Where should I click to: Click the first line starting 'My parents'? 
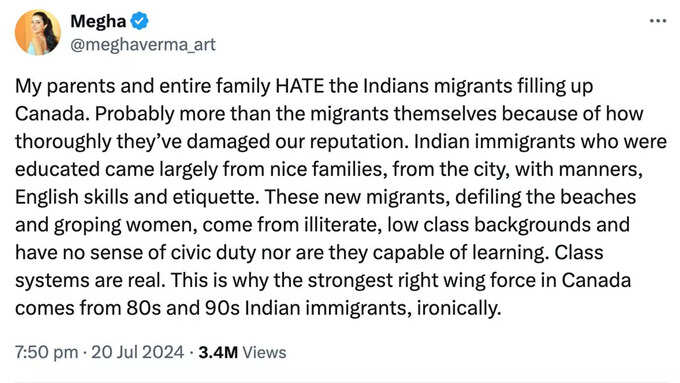pyautogui.click(x=304, y=86)
